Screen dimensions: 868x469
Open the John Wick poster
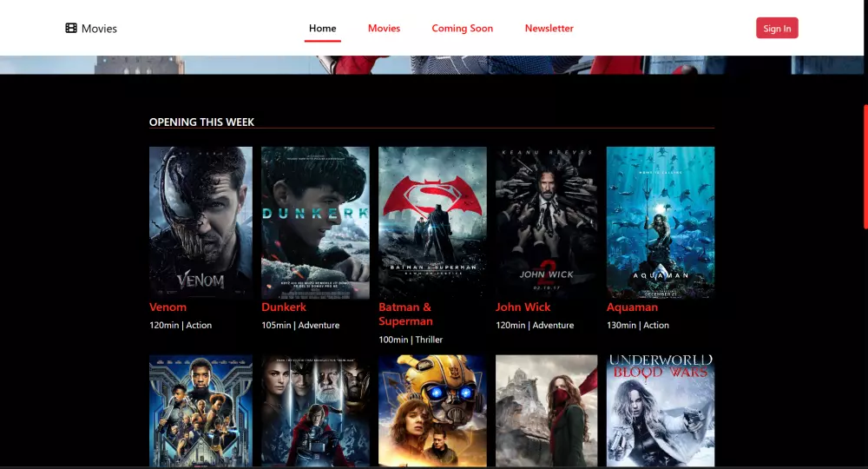click(x=546, y=222)
